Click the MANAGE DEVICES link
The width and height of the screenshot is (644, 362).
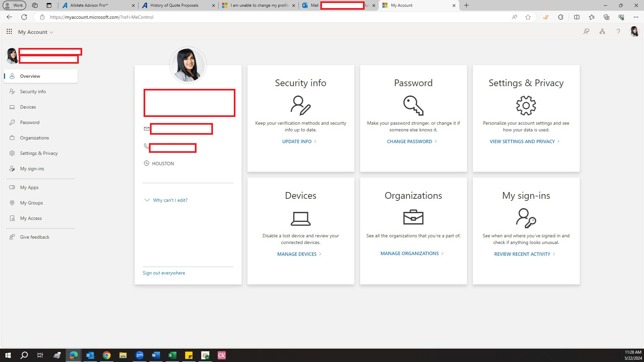click(x=299, y=254)
